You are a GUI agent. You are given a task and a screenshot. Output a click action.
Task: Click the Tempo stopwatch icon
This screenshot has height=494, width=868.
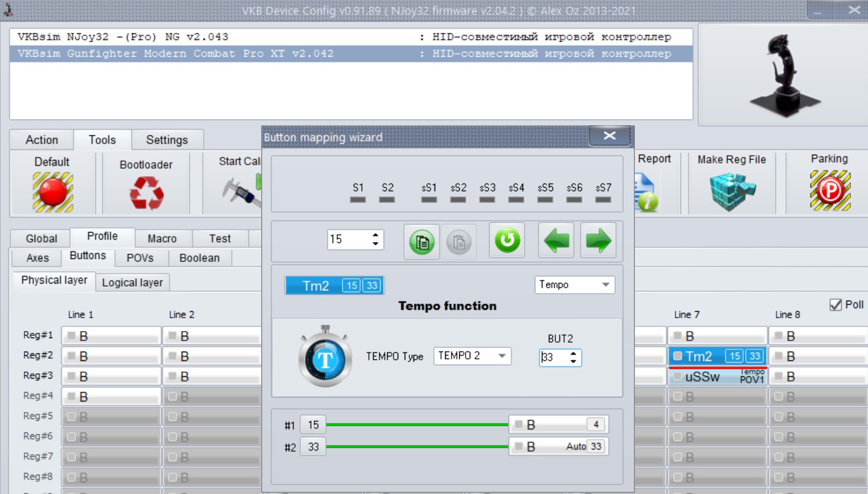[x=325, y=357]
